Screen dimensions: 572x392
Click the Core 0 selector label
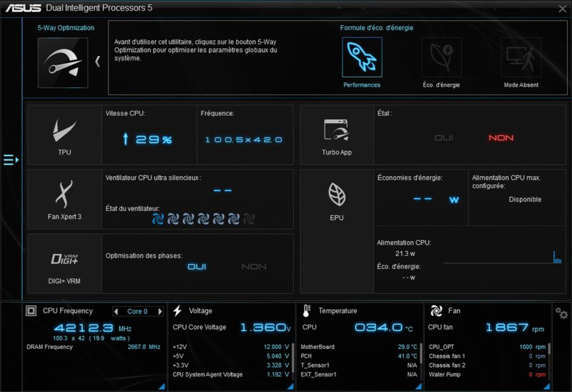tap(137, 311)
